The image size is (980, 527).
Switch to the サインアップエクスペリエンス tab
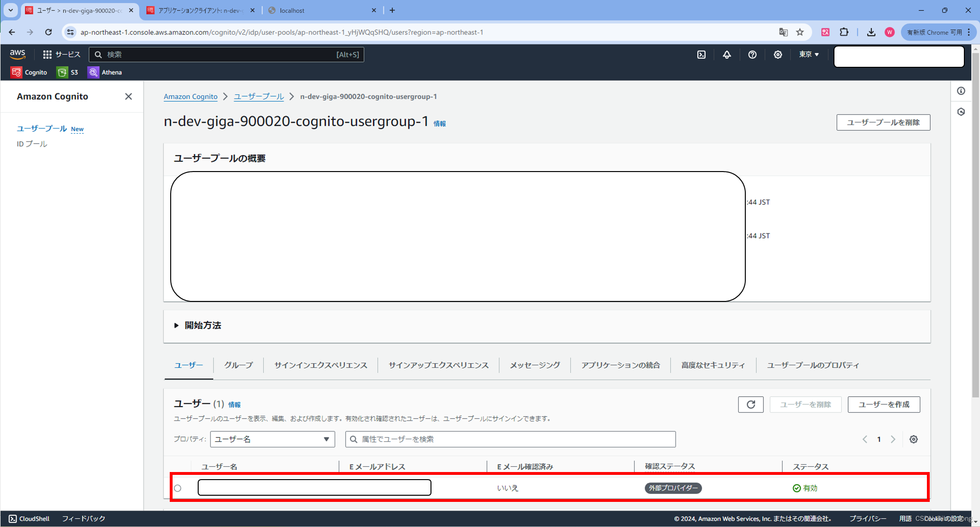click(x=439, y=365)
